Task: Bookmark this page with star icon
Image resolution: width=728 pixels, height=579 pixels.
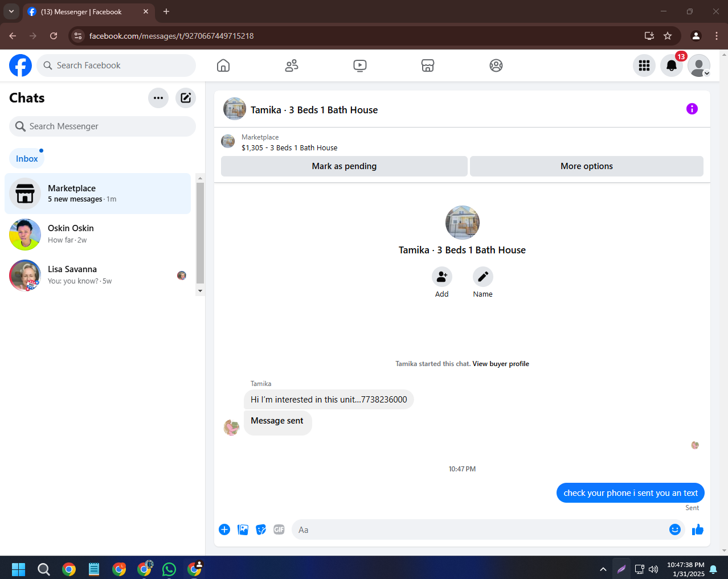Action: 668,36
